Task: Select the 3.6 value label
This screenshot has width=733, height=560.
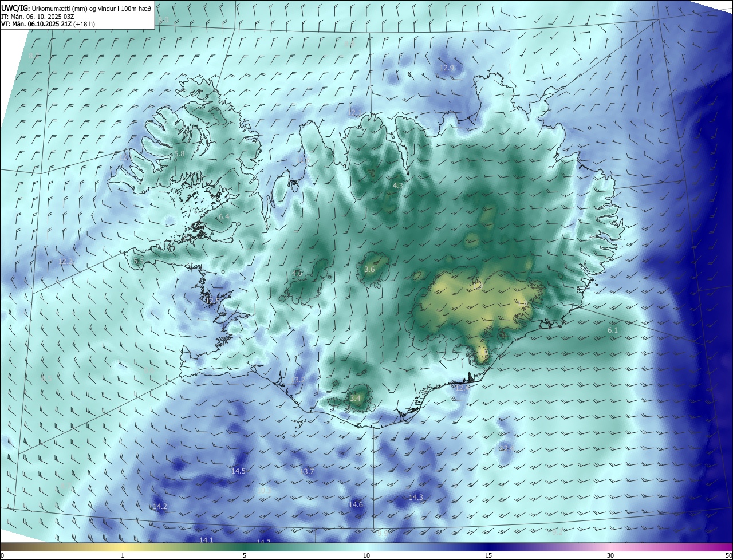Action: click(x=369, y=269)
